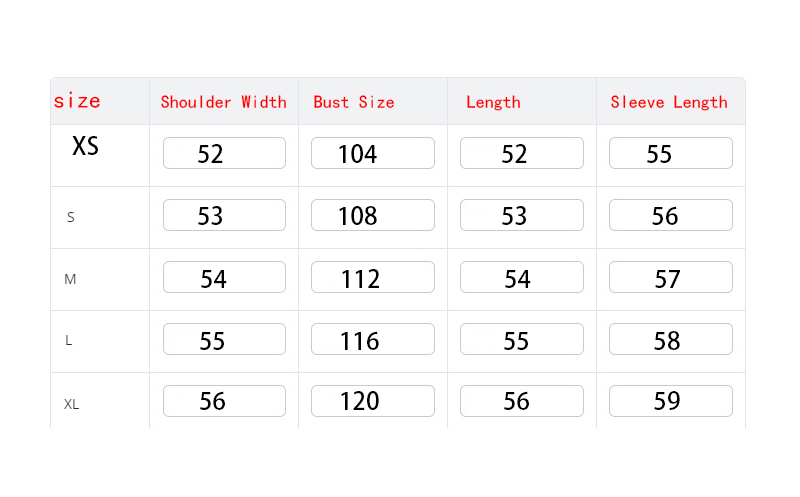Select the S Shoulder Width field 53
The height and width of the screenshot is (497, 800).
click(224, 215)
